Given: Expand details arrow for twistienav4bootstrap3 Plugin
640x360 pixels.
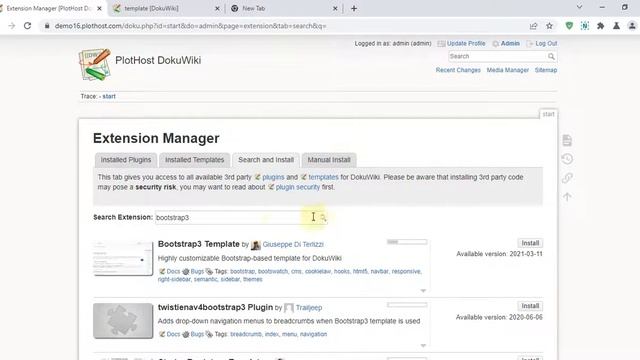Looking at the screenshot, I should [423, 345].
